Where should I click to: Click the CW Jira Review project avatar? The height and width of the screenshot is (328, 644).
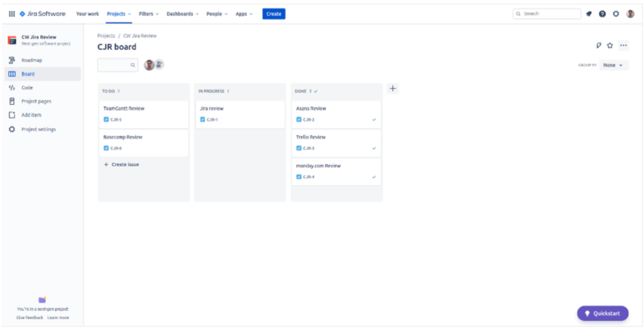(12, 40)
